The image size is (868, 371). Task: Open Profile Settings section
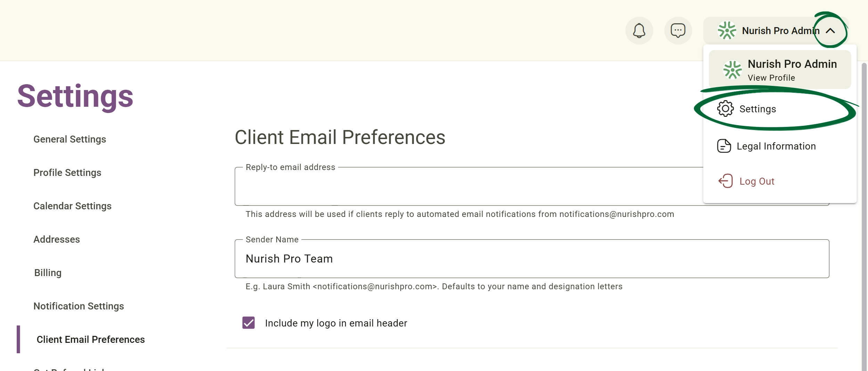[x=67, y=172]
